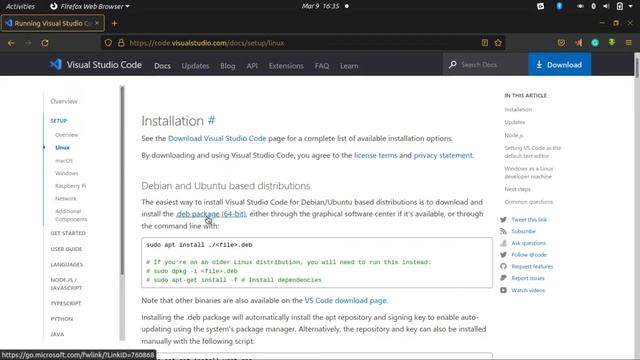Open the FAQ navigation item
The height and width of the screenshot is (360, 640).
322,66
